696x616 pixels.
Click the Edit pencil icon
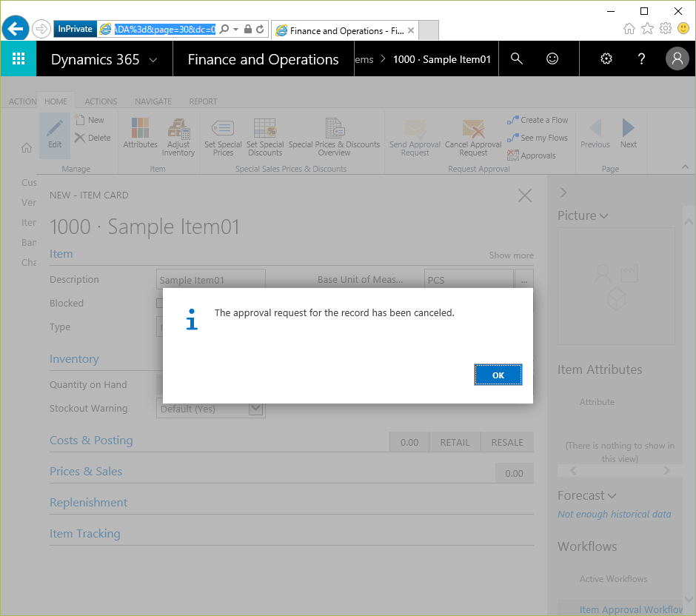(55, 135)
